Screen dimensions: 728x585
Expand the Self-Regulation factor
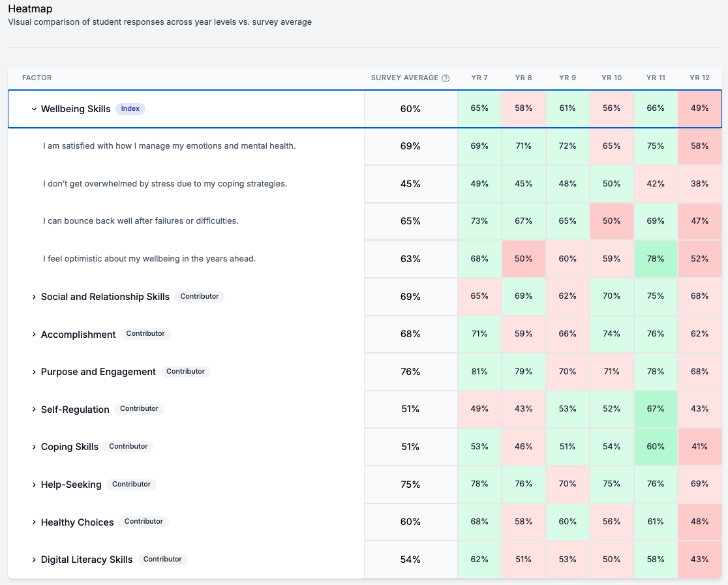(x=34, y=409)
